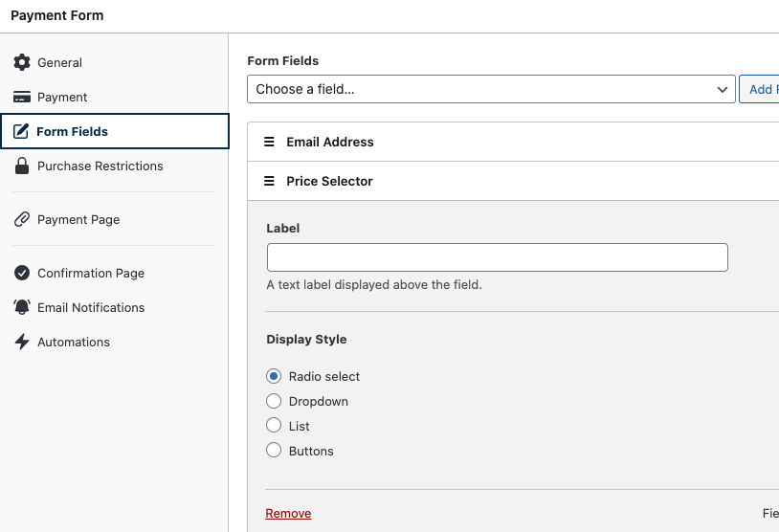Click the General gear icon
The image size is (779, 532).
tap(22, 62)
